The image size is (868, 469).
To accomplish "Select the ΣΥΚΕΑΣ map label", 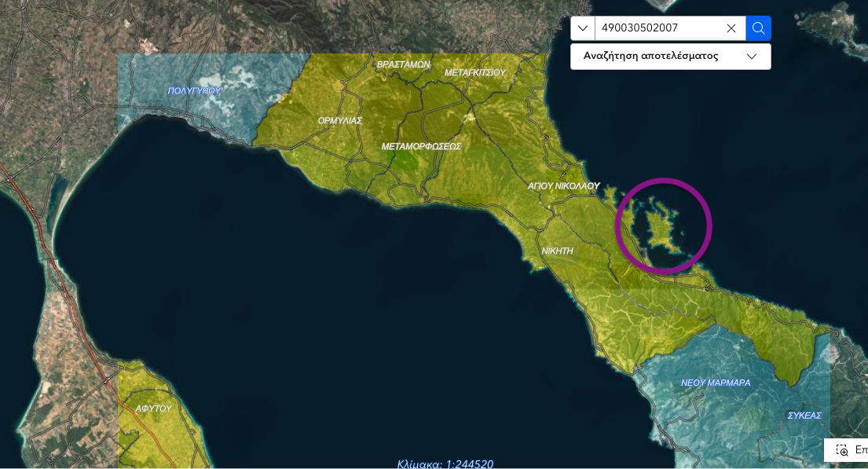I will tap(805, 416).
